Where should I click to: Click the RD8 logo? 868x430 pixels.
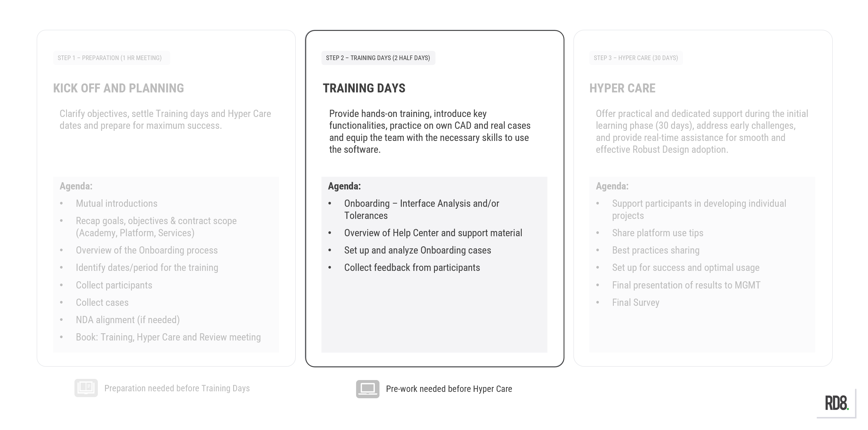coord(837,403)
